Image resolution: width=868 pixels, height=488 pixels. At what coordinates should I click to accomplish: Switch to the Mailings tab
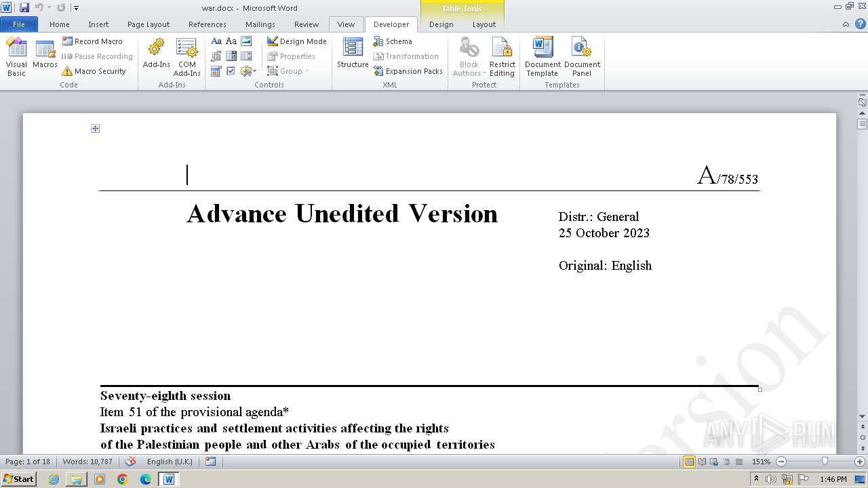(260, 24)
